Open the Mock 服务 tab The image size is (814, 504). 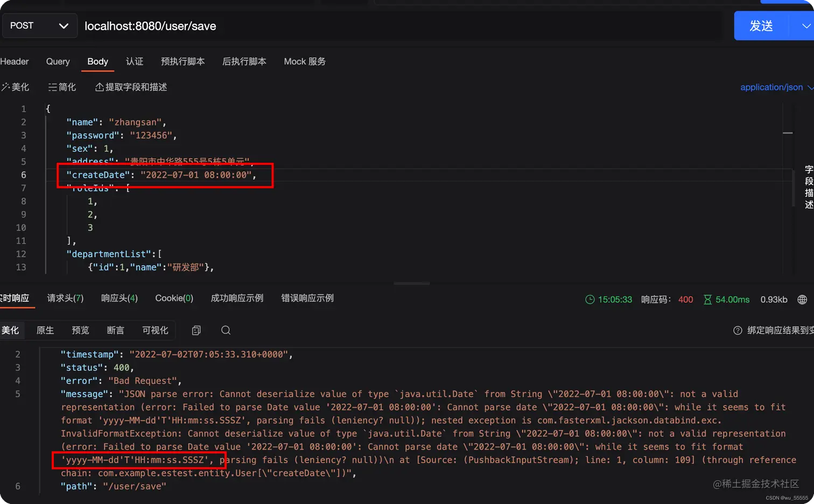click(305, 61)
